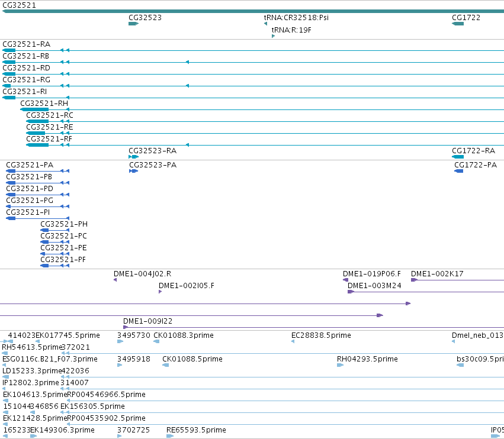This screenshot has height=439, width=504.
Task: Click the CG1722 gene label
Action: point(466,17)
